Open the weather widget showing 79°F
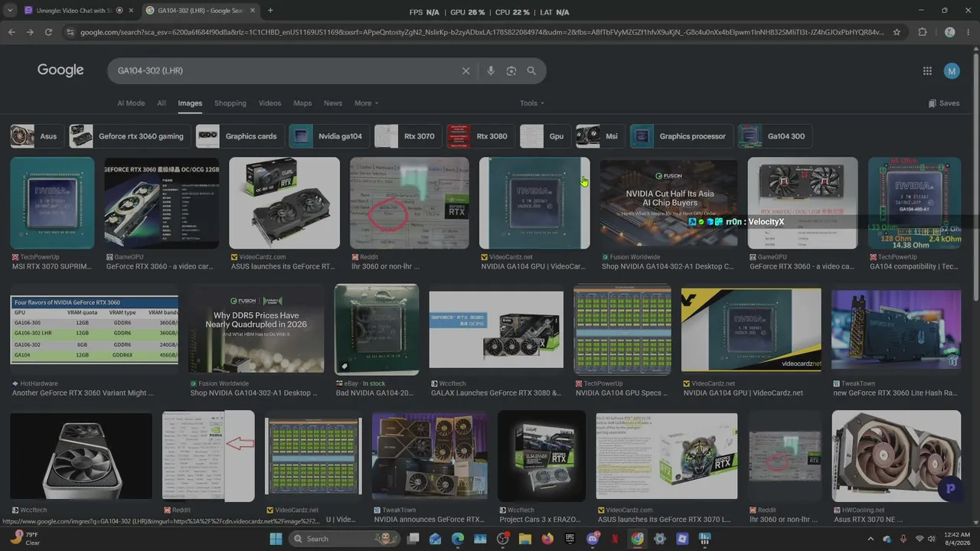The image size is (980, 551). (24, 539)
